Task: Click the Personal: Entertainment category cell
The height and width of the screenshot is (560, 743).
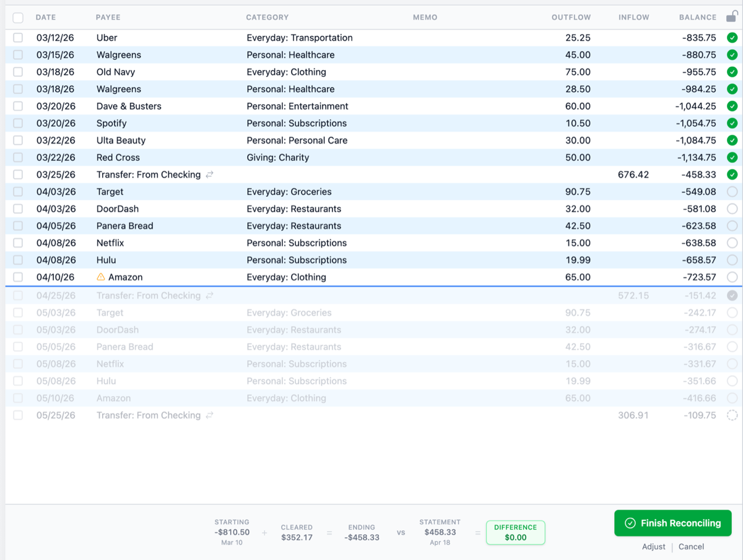Action: pyautogui.click(x=297, y=106)
